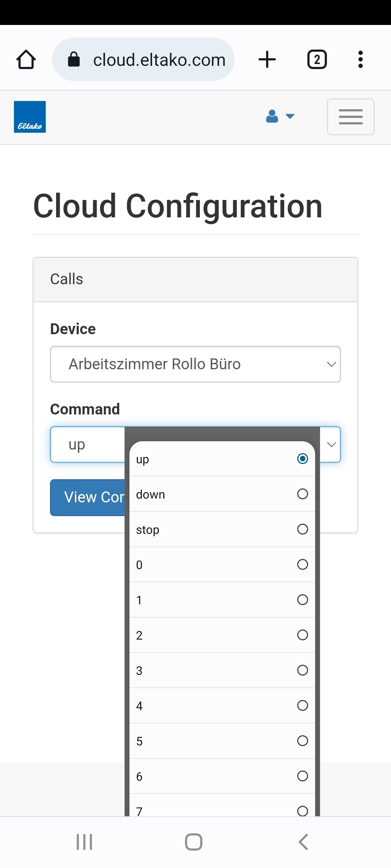Select the "stop" radio option
The height and width of the screenshot is (868, 391).
click(x=302, y=529)
